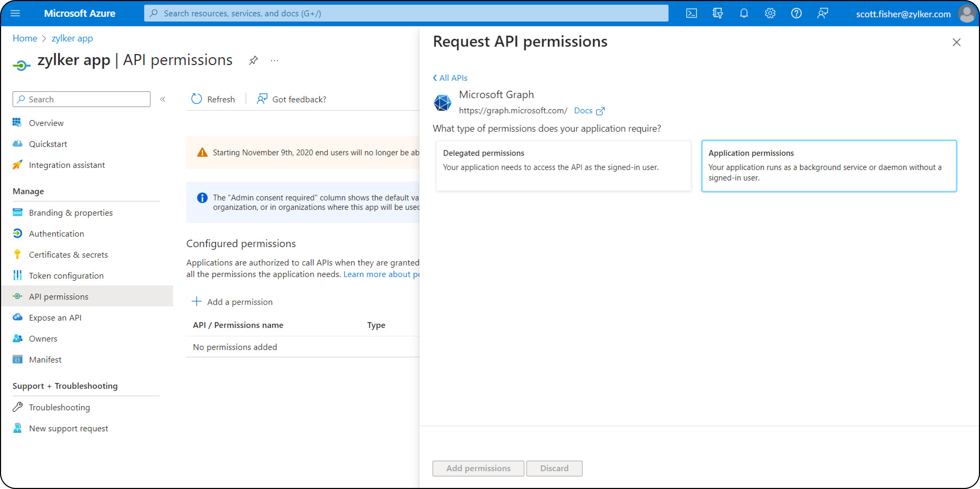The width and height of the screenshot is (980, 489).
Task: Open the hamburger portal menu
Action: pyautogui.click(x=15, y=14)
